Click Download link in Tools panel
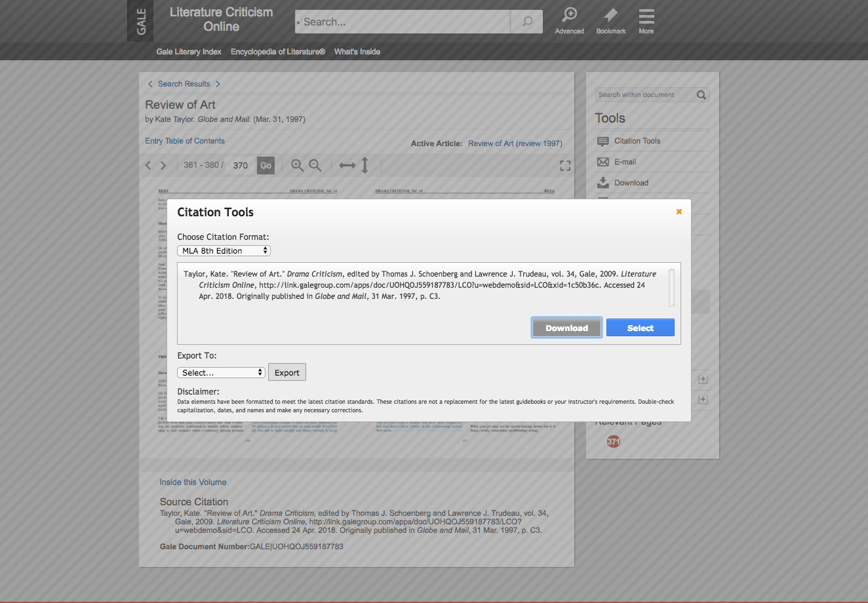Image resolution: width=868 pixels, height=603 pixels. coord(631,183)
